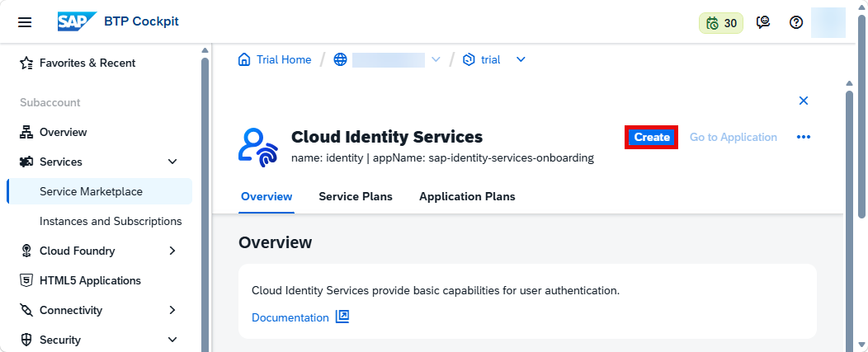
Task: Collapse the Security section chevron
Action: point(172,340)
